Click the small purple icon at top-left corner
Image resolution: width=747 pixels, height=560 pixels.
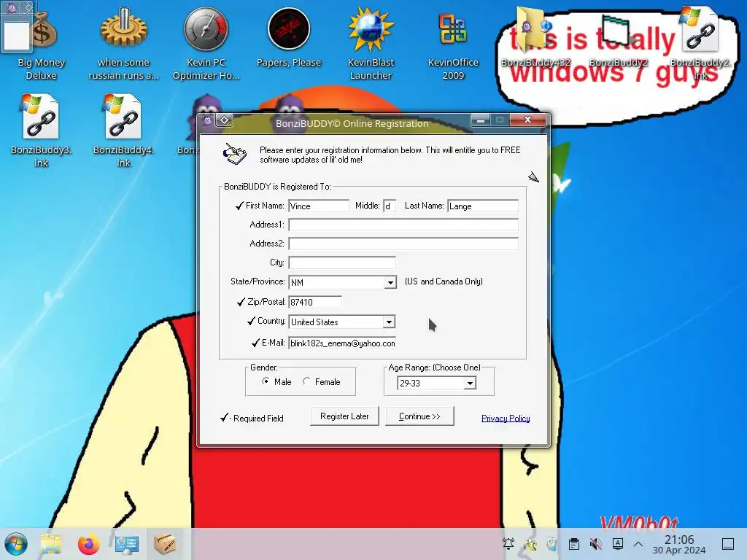[x=12, y=7]
